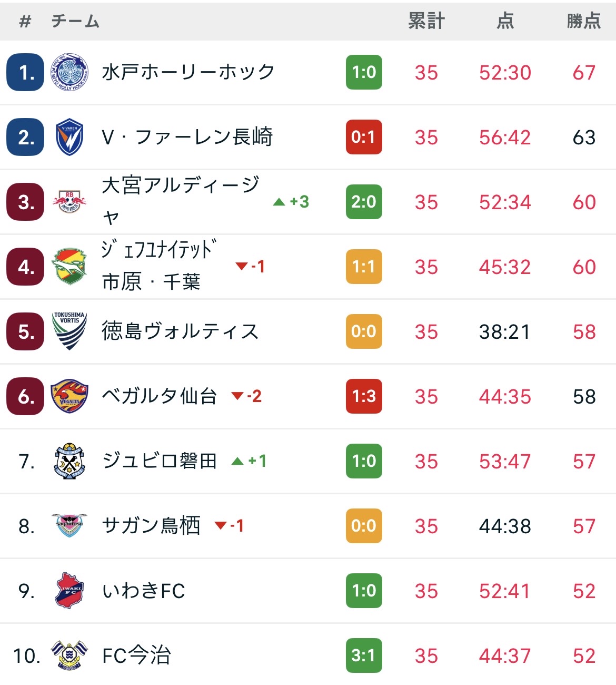This screenshot has height=685, width=616.
Task: Click the Tokushima Vortis emblem
Action: pyautogui.click(x=69, y=331)
